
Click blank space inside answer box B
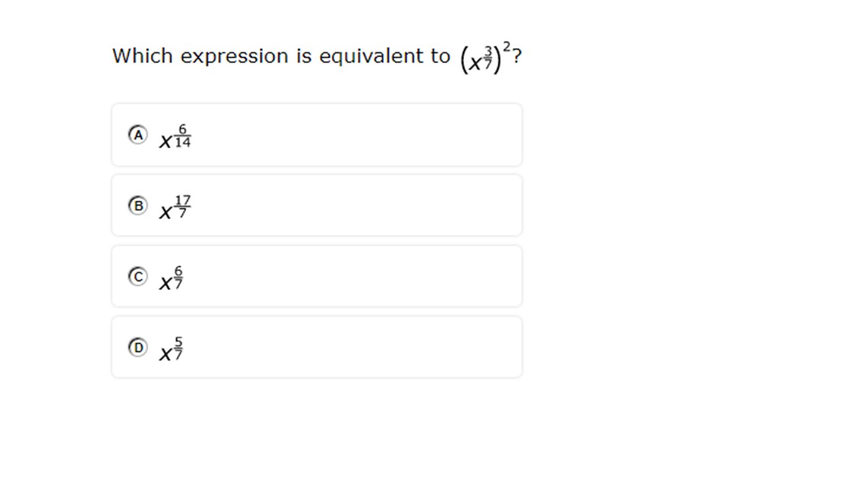pyautogui.click(x=353, y=205)
